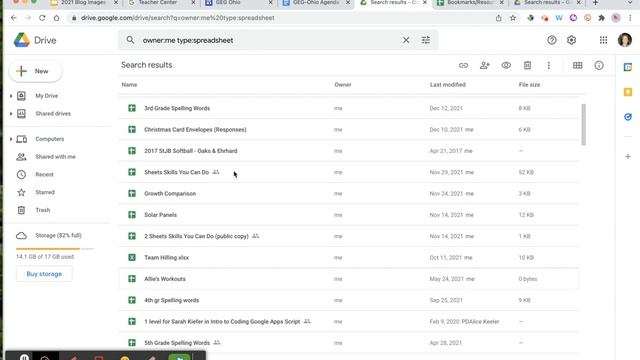This screenshot has width=640, height=360.
Task: Click the Storage (82% full) link
Action: coord(58,236)
